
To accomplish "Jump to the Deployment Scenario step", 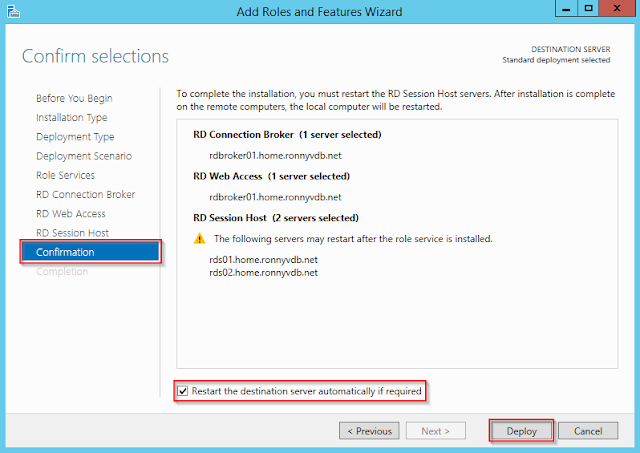I will coord(84,156).
